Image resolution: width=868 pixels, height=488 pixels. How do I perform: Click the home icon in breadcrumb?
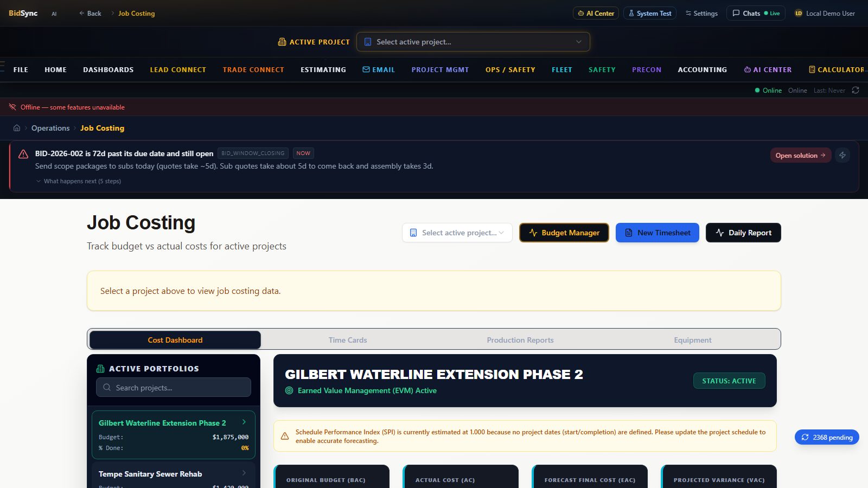pos(17,128)
